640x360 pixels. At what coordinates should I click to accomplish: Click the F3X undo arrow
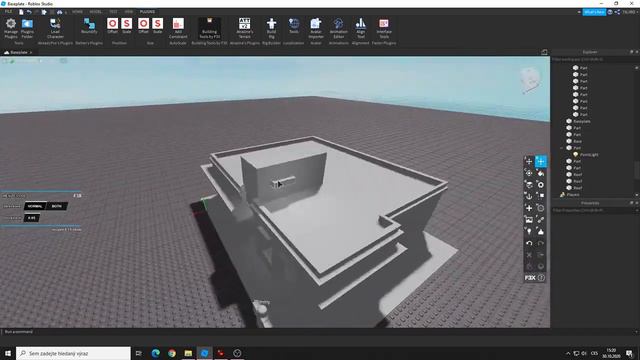[529, 243]
